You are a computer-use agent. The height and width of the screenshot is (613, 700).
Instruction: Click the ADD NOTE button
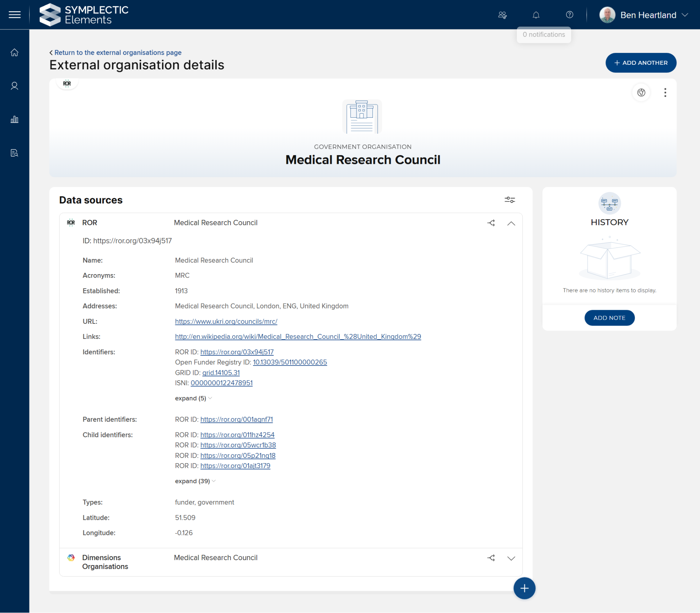[609, 318]
